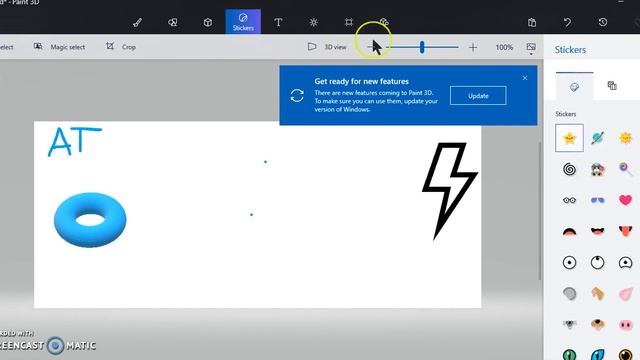Open the Effects tool
The image size is (640, 360).
[313, 22]
